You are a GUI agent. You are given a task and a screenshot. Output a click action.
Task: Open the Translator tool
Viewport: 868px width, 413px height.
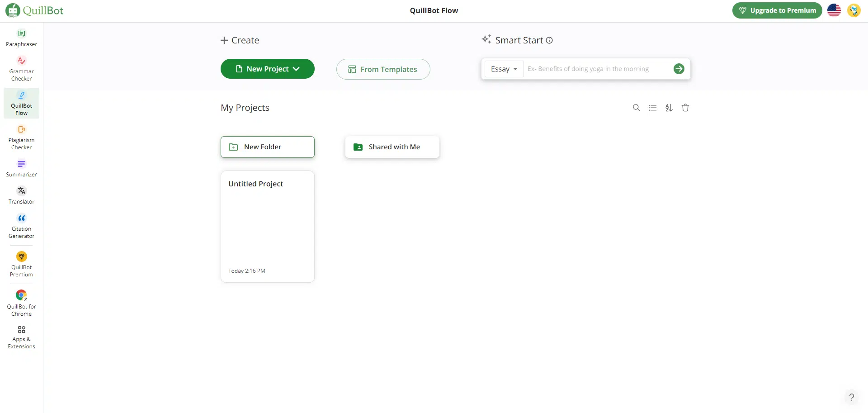tap(21, 195)
